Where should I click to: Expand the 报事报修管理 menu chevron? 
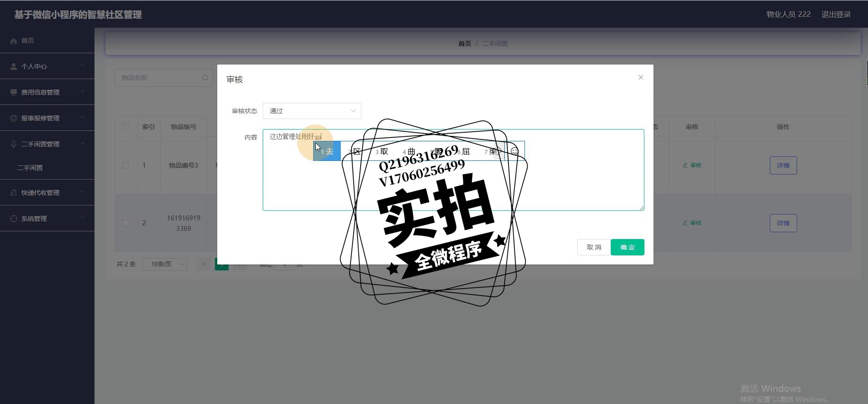(x=83, y=117)
